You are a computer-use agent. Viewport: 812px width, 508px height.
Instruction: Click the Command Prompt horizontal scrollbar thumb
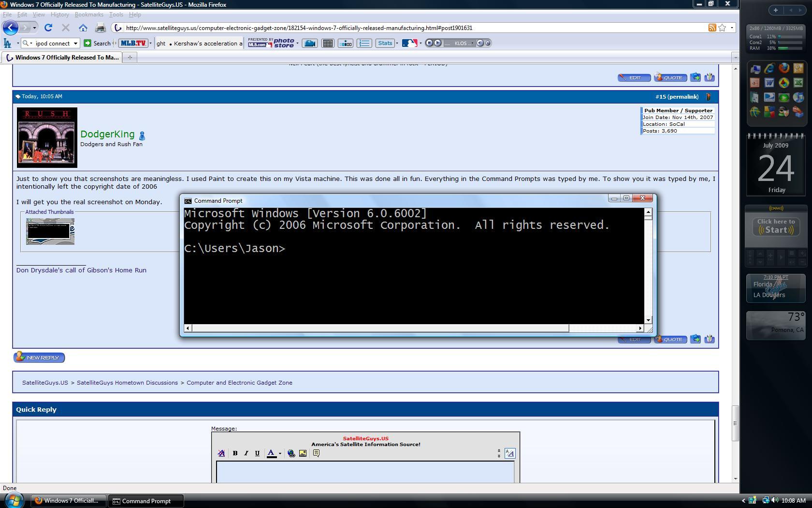tap(380, 328)
